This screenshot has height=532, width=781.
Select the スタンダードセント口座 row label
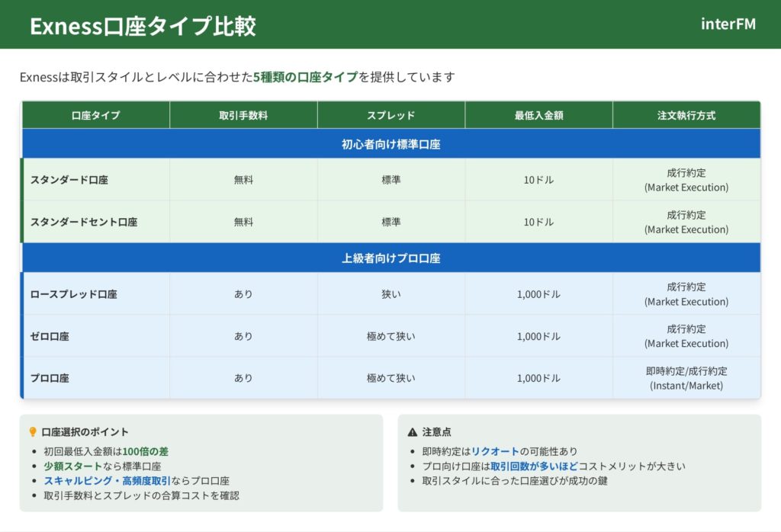[x=84, y=222]
